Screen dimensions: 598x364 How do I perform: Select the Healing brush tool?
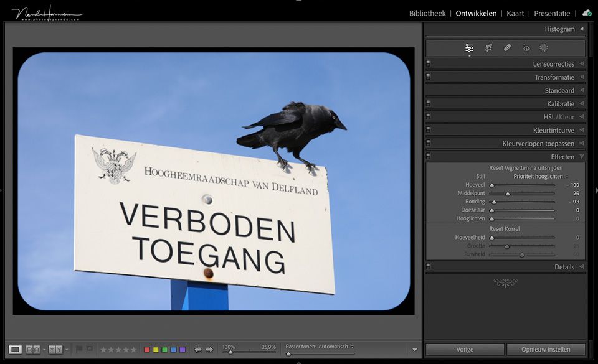click(507, 47)
